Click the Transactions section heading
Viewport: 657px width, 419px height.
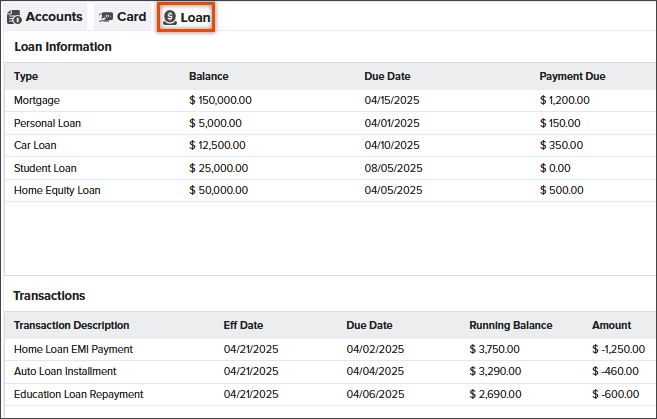(x=49, y=296)
